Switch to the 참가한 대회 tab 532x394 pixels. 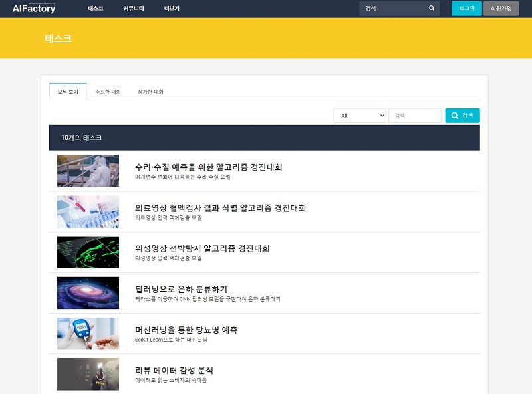[x=150, y=92]
